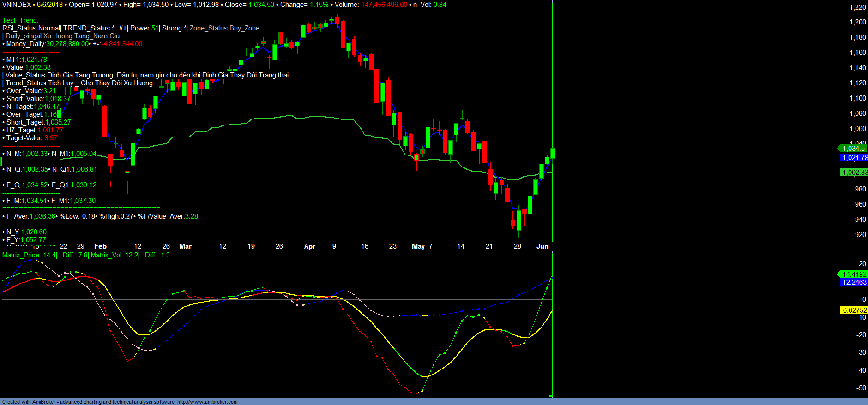Jump to the May date marker
The width and height of the screenshot is (868, 405).
click(418, 246)
